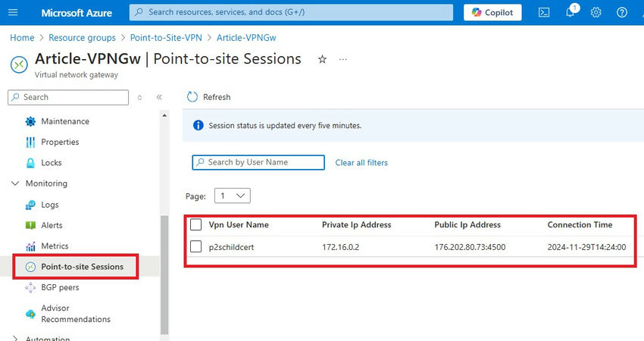The width and height of the screenshot is (644, 341).
Task: Click the help question mark icon
Action: click(x=622, y=12)
